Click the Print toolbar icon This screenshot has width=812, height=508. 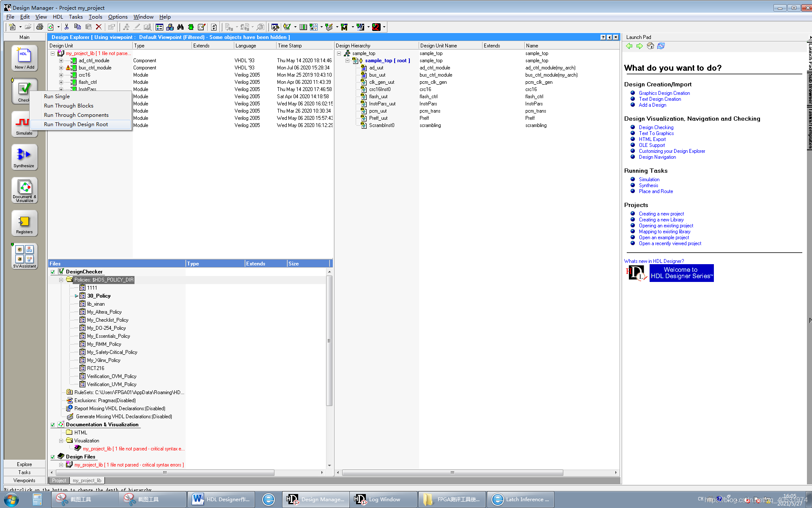[40, 27]
